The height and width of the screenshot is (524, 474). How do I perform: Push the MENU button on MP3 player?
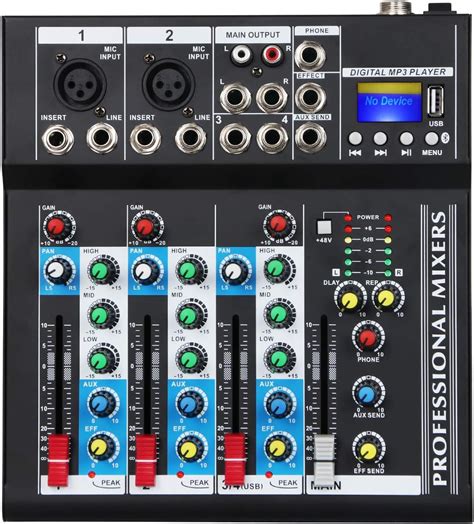click(x=431, y=138)
